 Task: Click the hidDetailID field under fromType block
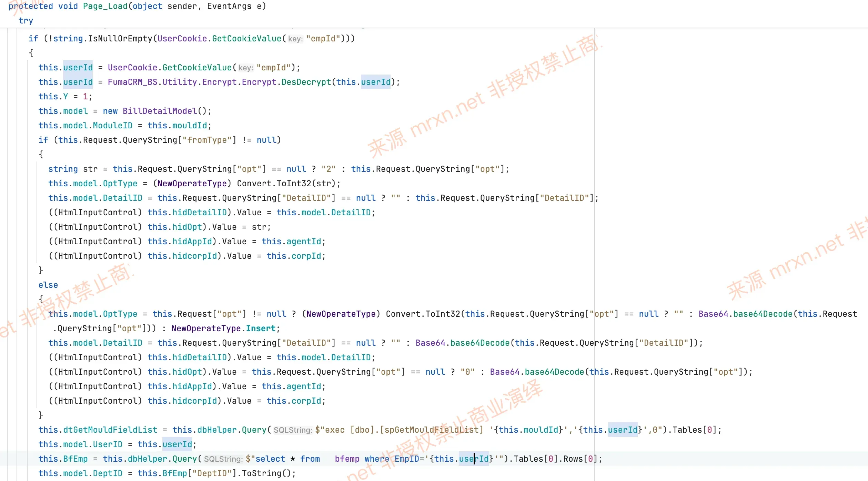[x=199, y=212]
